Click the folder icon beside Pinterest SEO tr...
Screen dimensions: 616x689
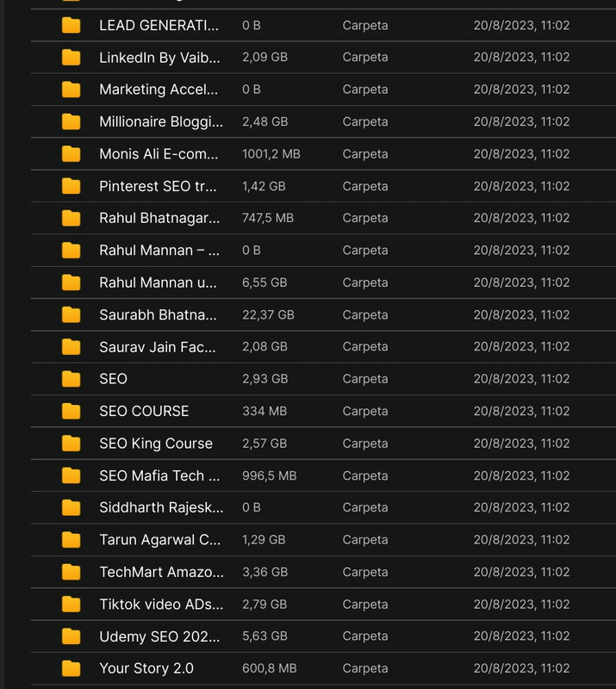[x=71, y=186]
